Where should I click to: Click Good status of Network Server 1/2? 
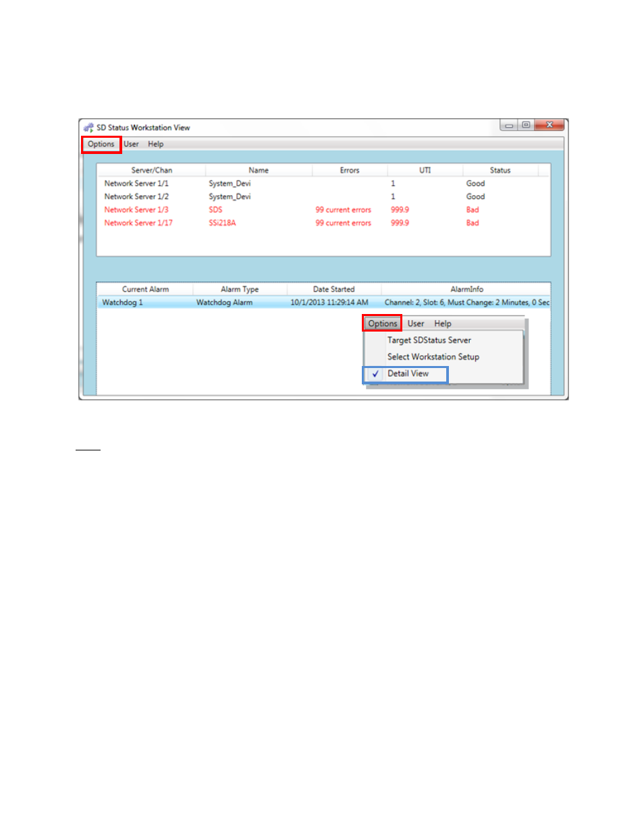pos(475,197)
